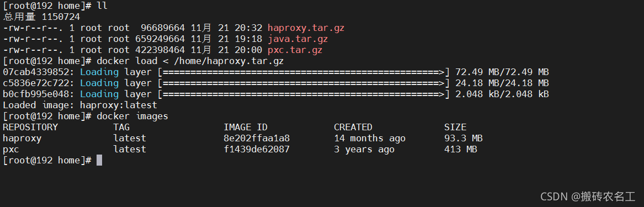Click the '14 months ago' created value
This screenshot has height=207, width=644.
(369, 139)
